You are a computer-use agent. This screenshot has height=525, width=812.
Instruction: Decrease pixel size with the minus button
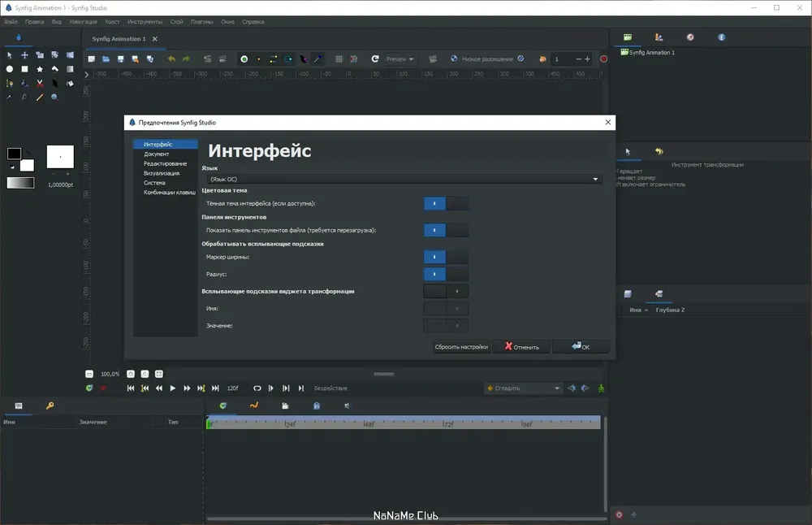click(x=578, y=59)
